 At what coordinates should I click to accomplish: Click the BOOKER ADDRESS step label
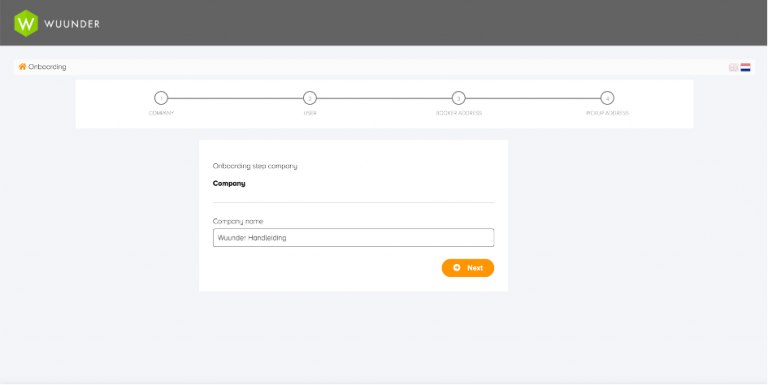point(459,113)
